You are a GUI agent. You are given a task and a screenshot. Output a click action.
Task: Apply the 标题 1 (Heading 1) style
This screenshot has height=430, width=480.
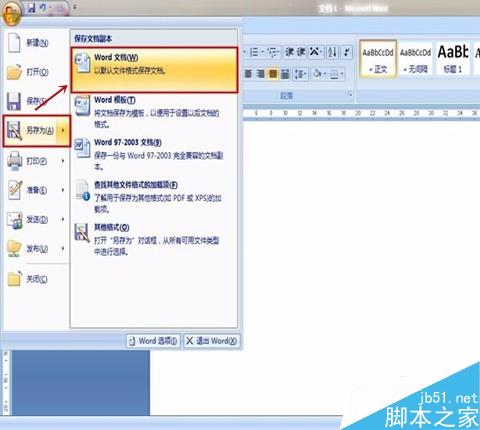(x=453, y=59)
